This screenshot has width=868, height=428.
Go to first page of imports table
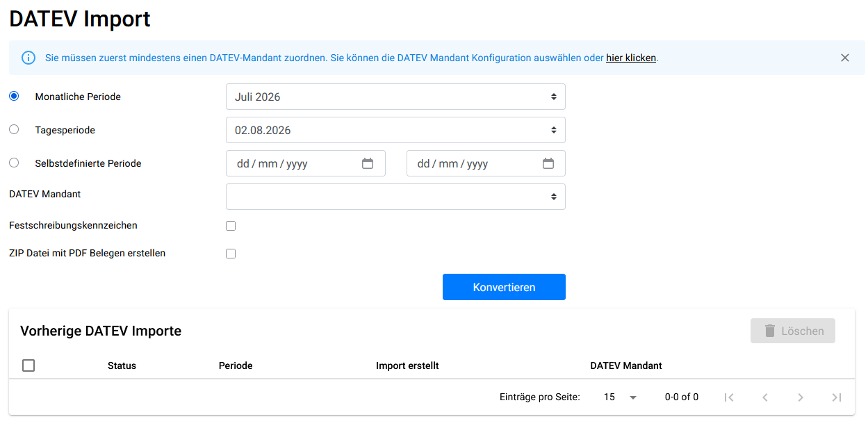[x=729, y=397]
